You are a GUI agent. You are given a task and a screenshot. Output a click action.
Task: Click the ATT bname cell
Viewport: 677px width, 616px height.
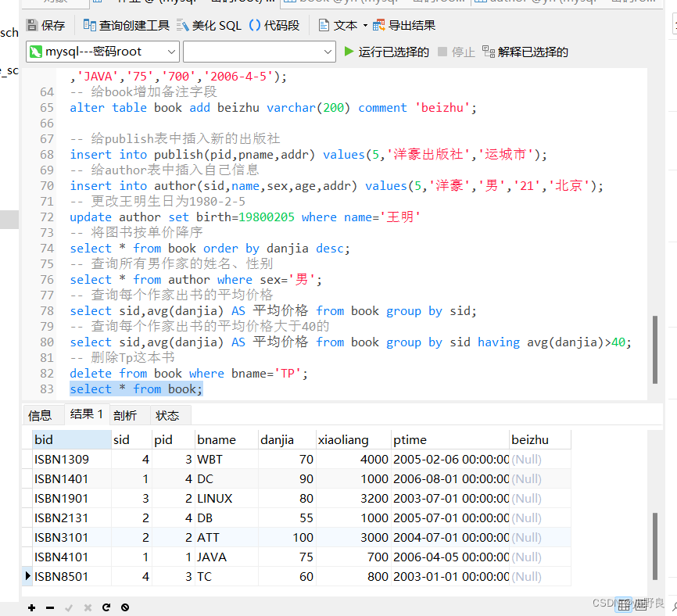pyautogui.click(x=226, y=537)
